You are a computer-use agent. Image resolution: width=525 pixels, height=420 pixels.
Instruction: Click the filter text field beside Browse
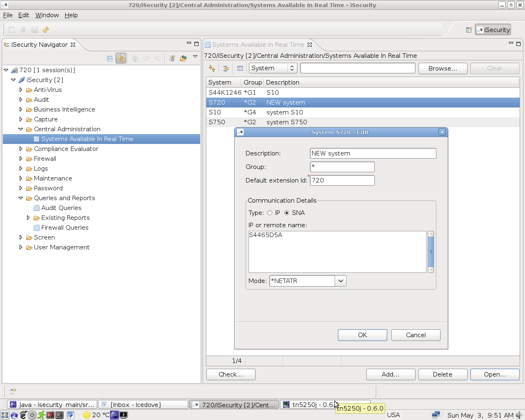point(358,68)
